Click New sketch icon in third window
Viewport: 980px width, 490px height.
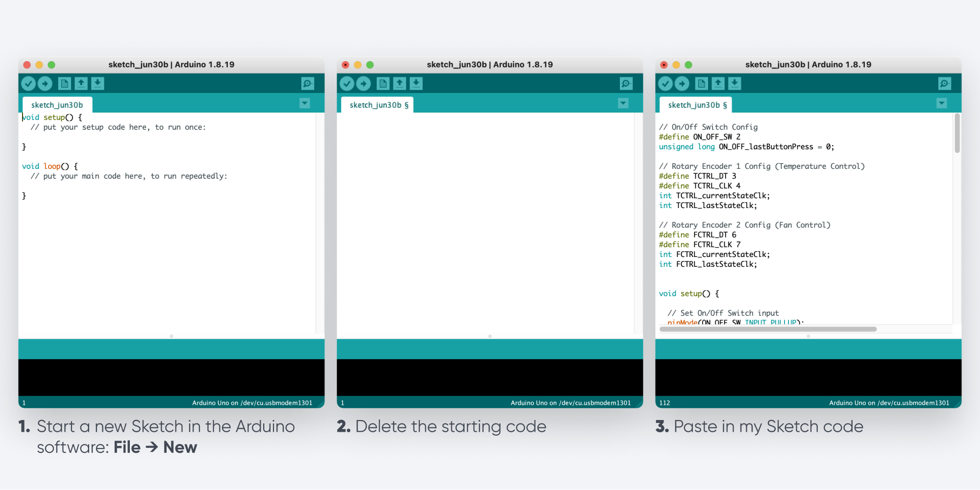pyautogui.click(x=702, y=84)
